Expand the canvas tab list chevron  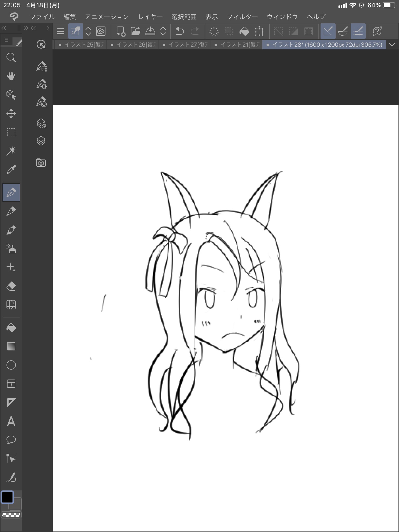click(392, 45)
